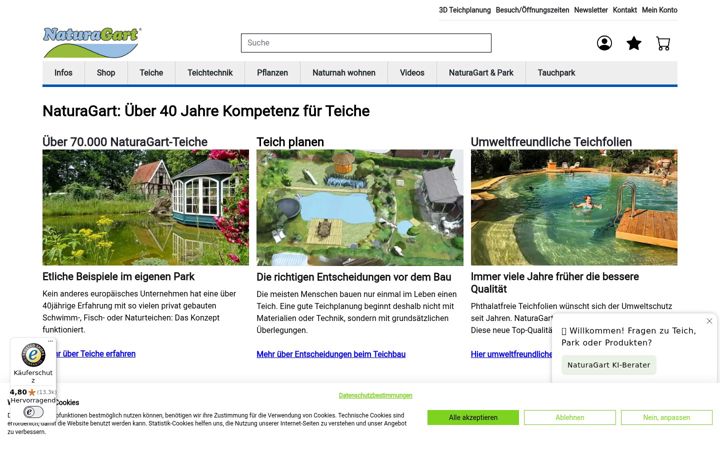Screen dimensions: 720x450
Task: Click the NaturaGart KI-Berater button
Action: (608, 365)
